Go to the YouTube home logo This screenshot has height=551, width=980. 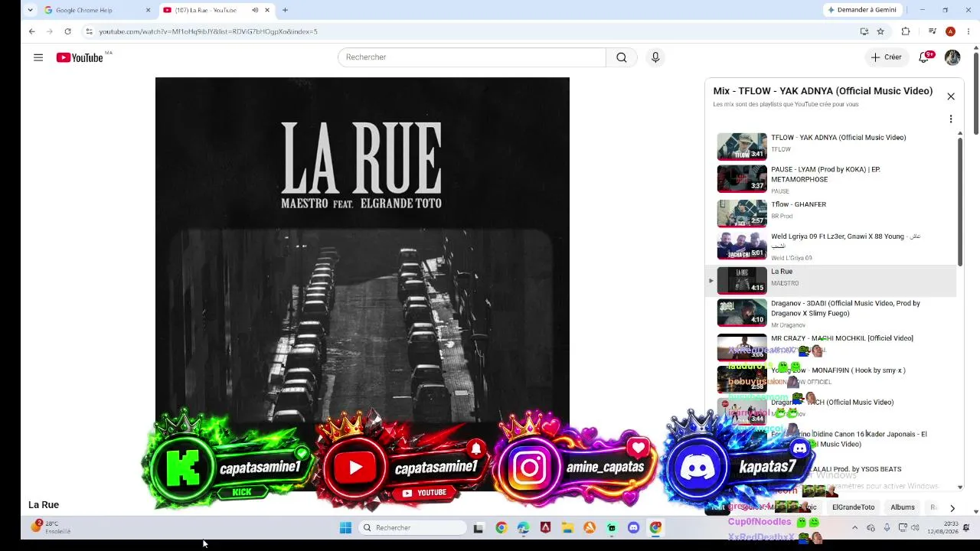pos(80,57)
